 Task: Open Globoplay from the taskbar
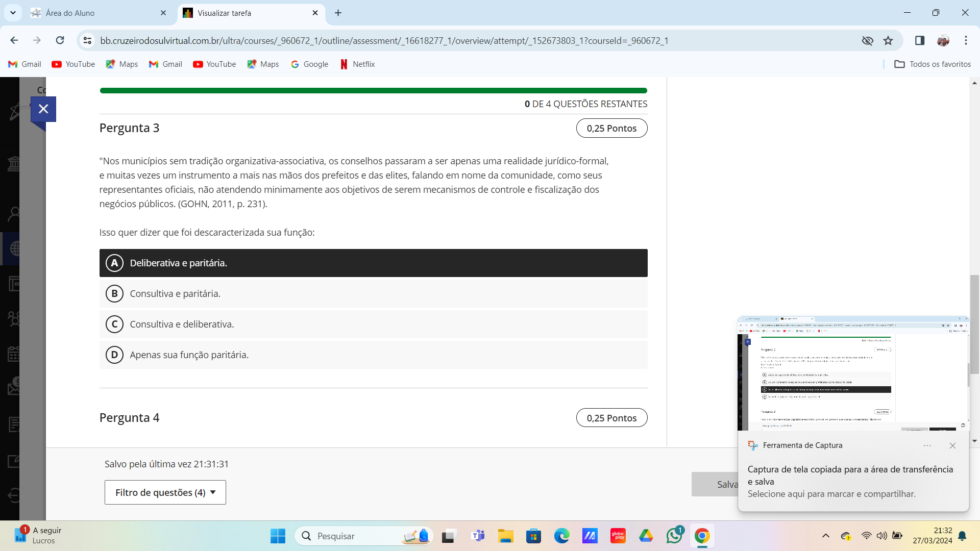click(x=618, y=536)
